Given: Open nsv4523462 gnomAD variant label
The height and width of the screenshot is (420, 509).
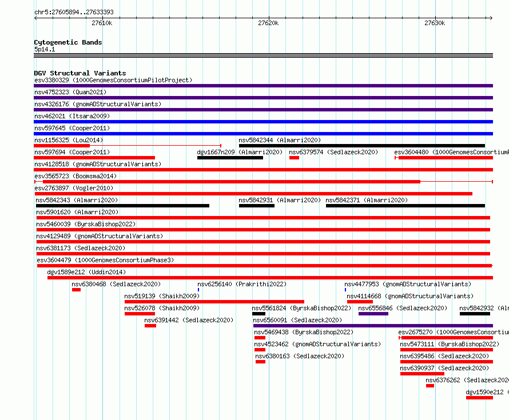Looking at the screenshot, I should tap(317, 344).
